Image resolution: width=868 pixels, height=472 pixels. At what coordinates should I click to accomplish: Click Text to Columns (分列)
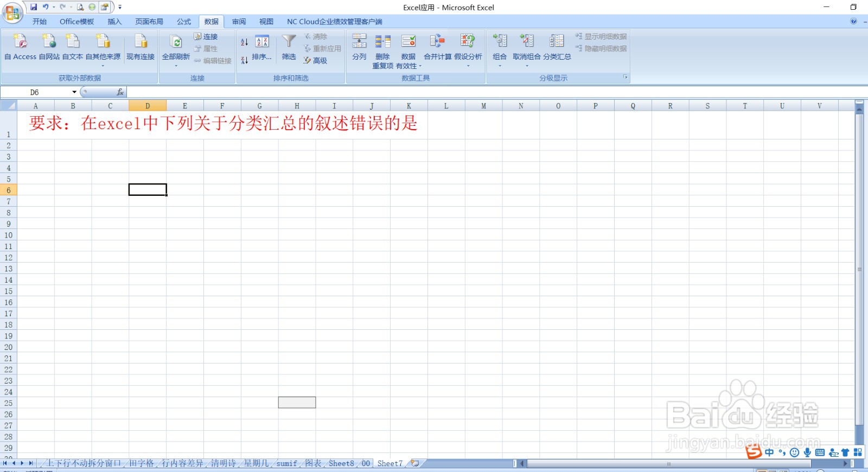(359, 47)
